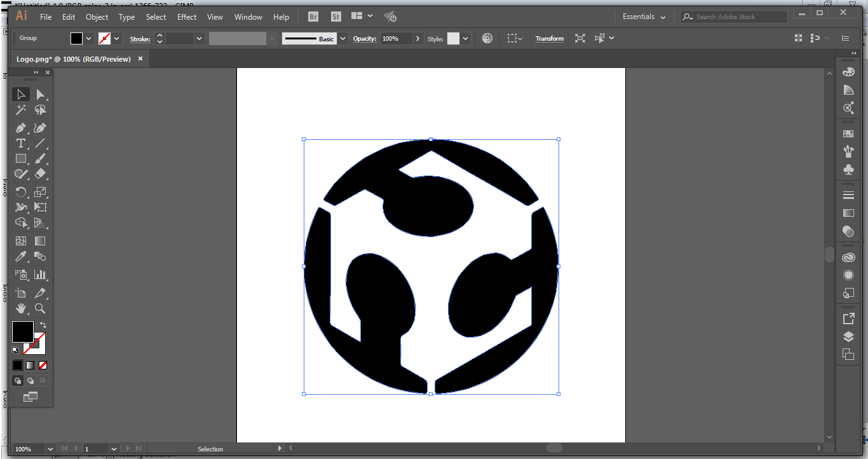The height and width of the screenshot is (459, 868).
Task: Open the Type menu
Action: 127,17
